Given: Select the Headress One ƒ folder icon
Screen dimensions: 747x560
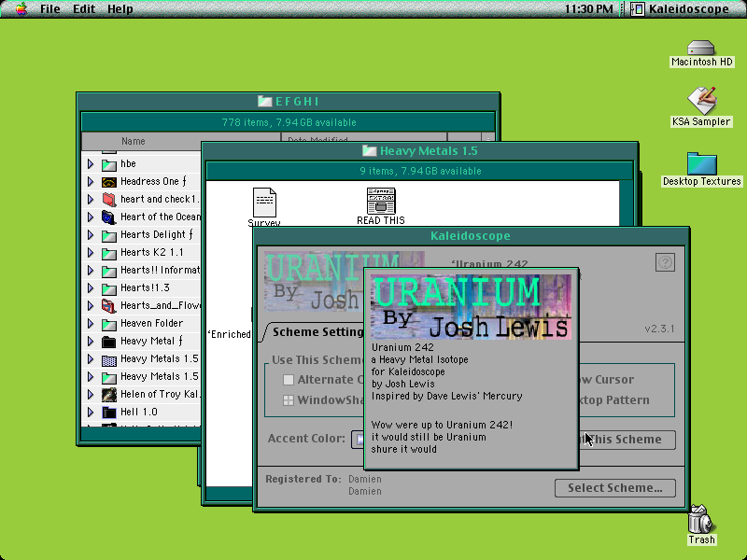Looking at the screenshot, I should click(x=109, y=182).
